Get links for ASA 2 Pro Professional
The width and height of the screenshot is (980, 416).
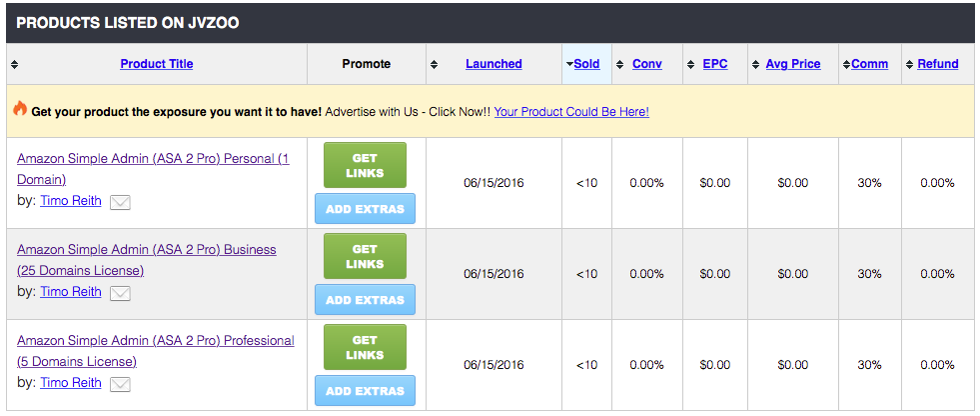pyautogui.click(x=365, y=347)
